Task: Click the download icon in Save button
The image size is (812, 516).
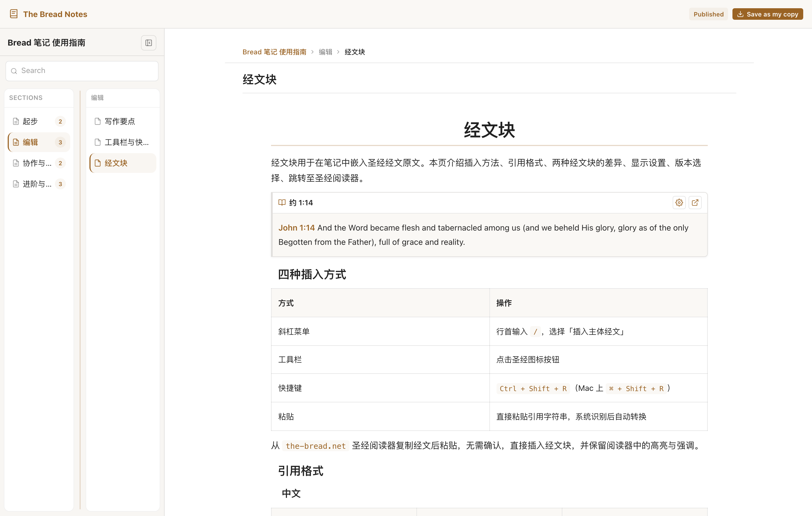Action: 740,14
